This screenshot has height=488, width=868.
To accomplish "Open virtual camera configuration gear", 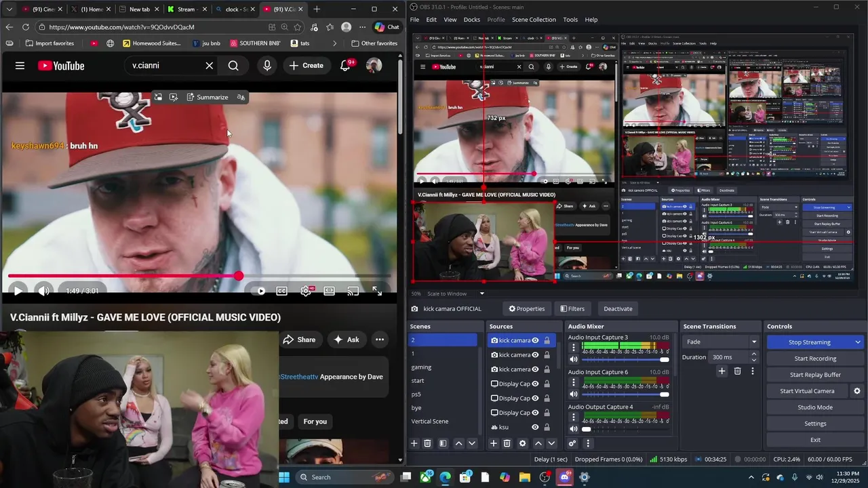I will [x=856, y=391].
